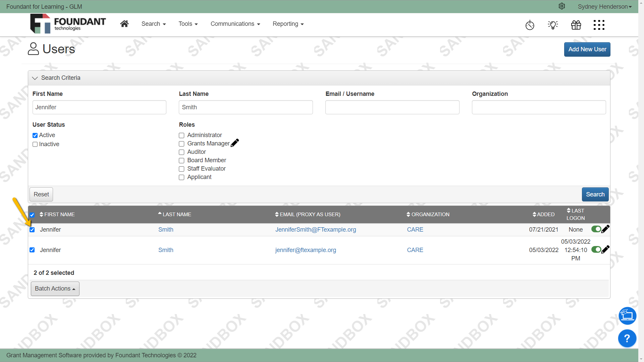644x362 pixels.
Task: Deselect the JenniferSmith@FTexample.org row checkbox
Action: (x=32, y=230)
